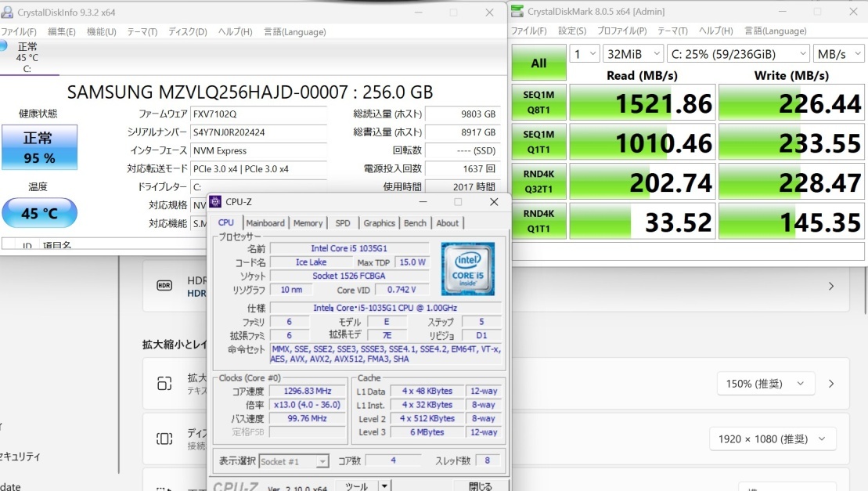Click the scale icon in display settings
Image resolution: width=868 pixels, height=491 pixels.
[x=164, y=383]
